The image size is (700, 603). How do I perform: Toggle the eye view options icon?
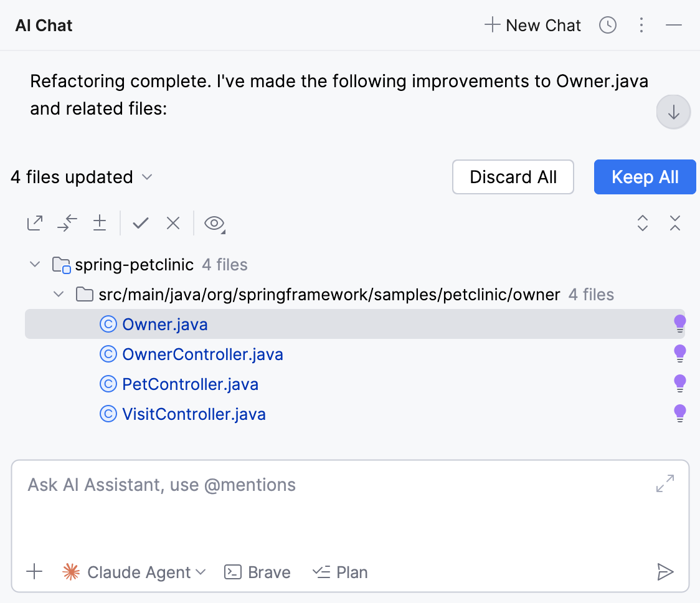click(214, 223)
